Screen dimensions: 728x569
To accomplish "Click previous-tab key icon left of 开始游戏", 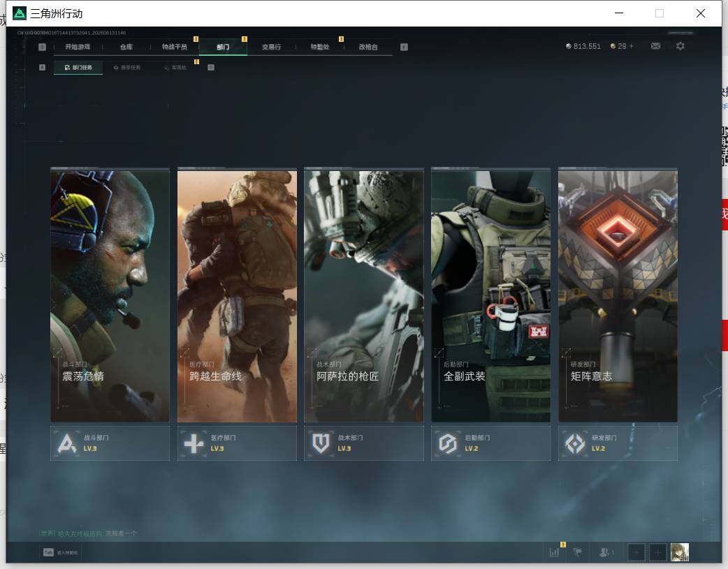I will [x=42, y=47].
